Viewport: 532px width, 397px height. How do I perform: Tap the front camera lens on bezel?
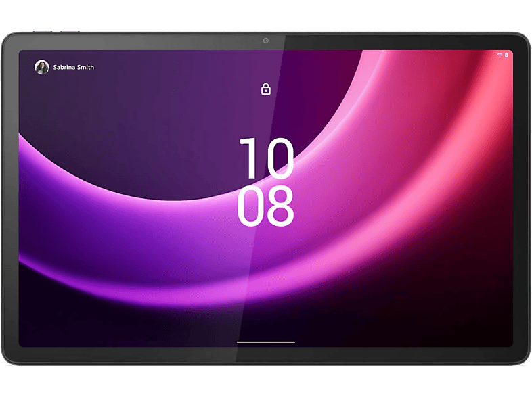(x=265, y=41)
